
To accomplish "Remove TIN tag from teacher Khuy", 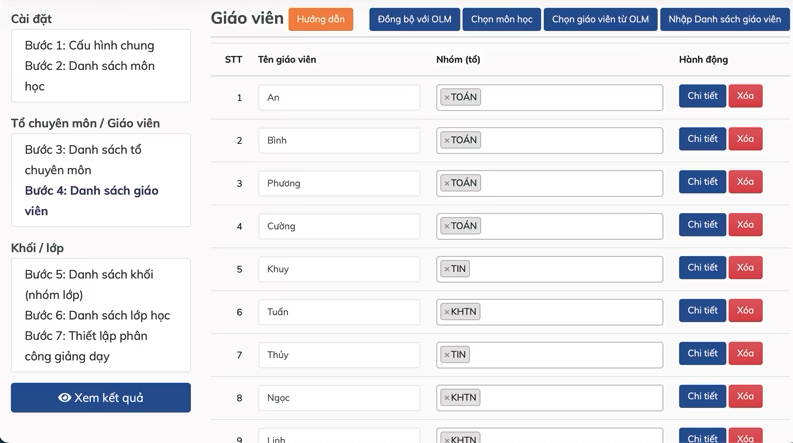I will click(447, 269).
